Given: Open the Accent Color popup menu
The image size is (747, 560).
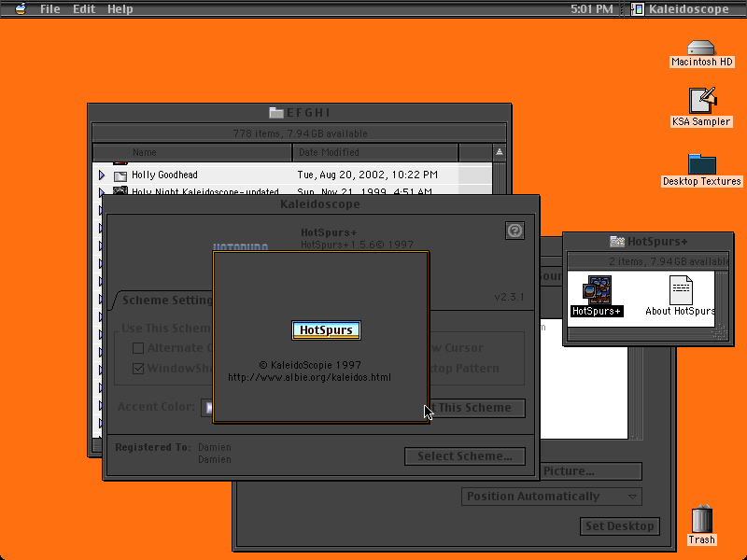Looking at the screenshot, I should 207,408.
